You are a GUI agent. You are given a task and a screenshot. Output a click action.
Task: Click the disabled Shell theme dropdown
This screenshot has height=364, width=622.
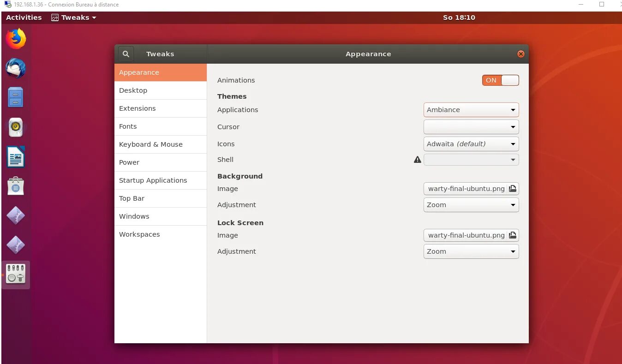[471, 160]
